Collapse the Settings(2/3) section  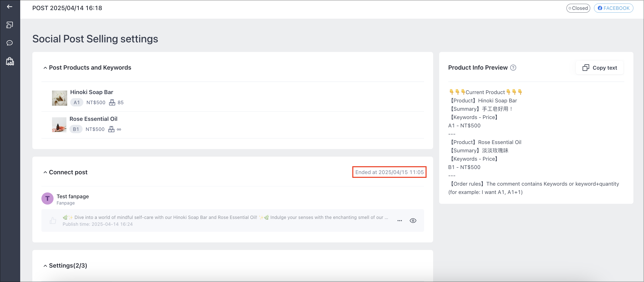[x=45, y=266]
